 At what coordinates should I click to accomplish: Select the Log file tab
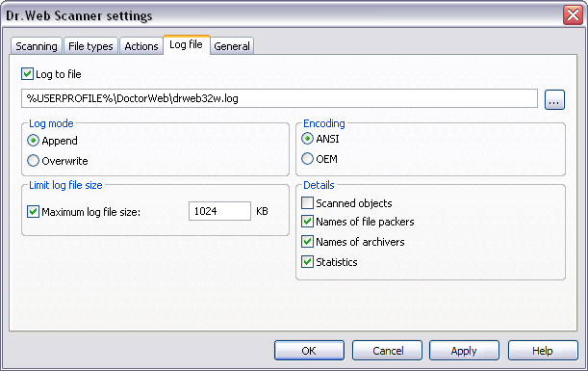186,44
